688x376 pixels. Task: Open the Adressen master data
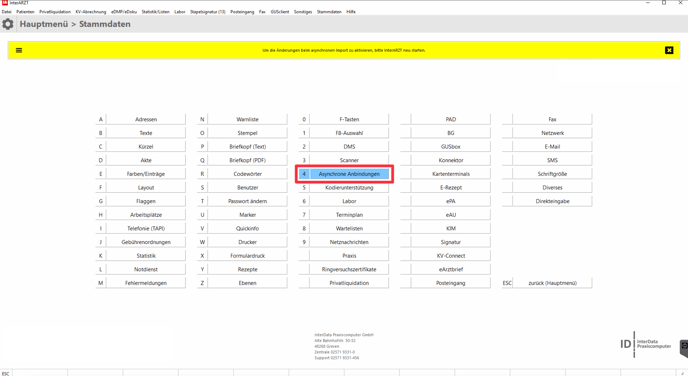(146, 119)
